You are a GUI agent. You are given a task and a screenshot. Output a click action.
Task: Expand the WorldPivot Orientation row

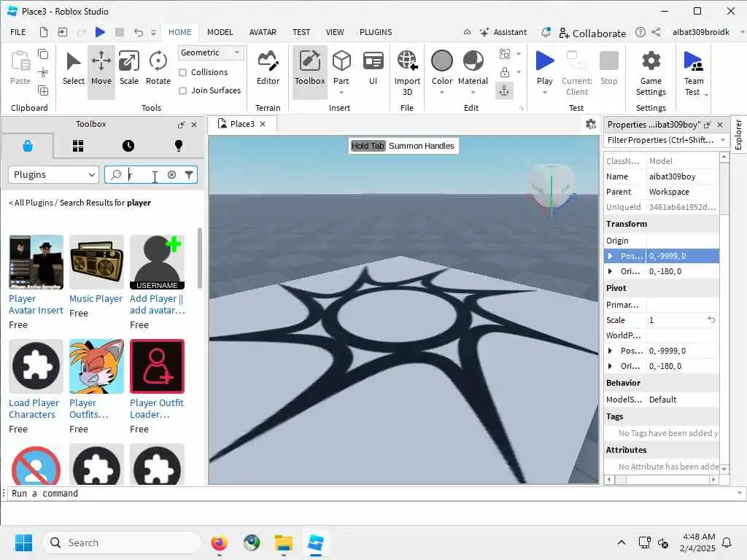(x=610, y=366)
